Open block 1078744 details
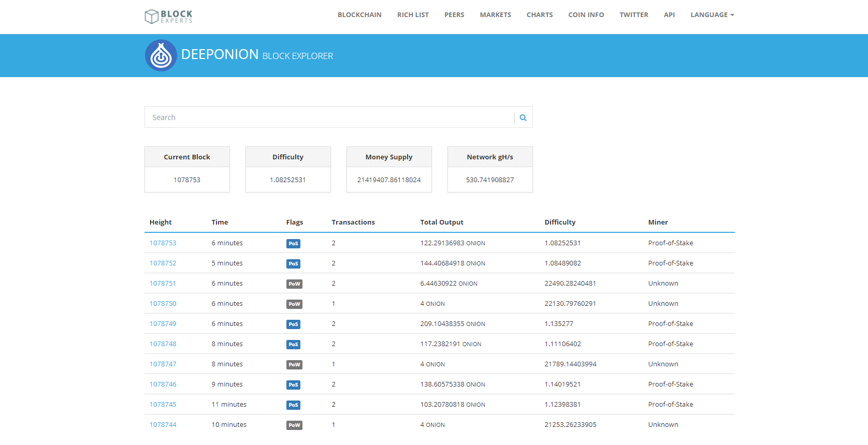This screenshot has width=868, height=445. pos(163,424)
